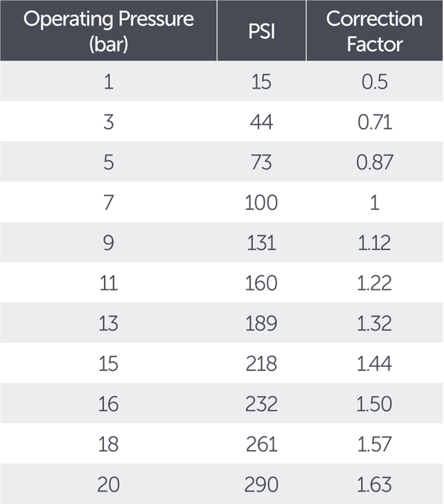Select the correction factor 1.63
Screen dimensions: 444x504
[x=375, y=485]
